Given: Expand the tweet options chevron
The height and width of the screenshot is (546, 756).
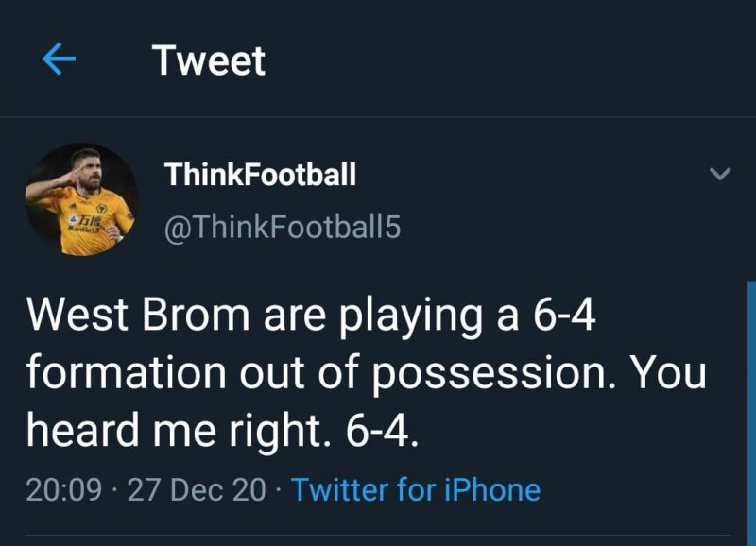Looking at the screenshot, I should click(720, 175).
